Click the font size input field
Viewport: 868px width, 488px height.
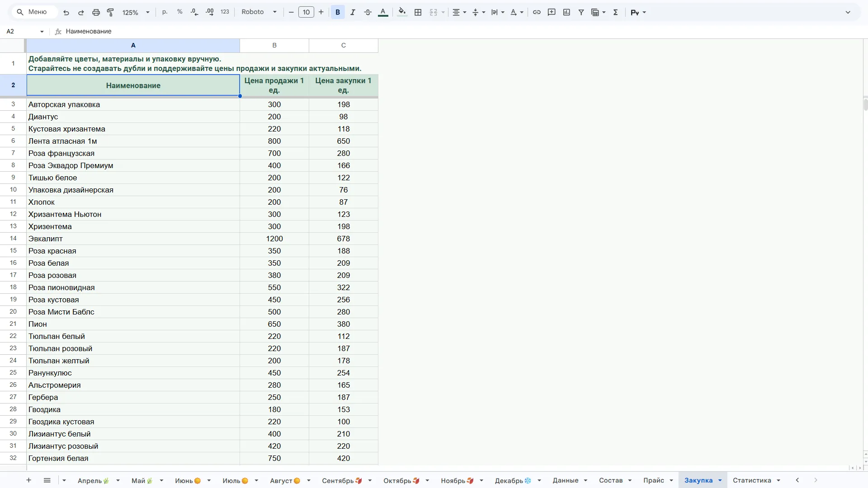[x=306, y=12]
